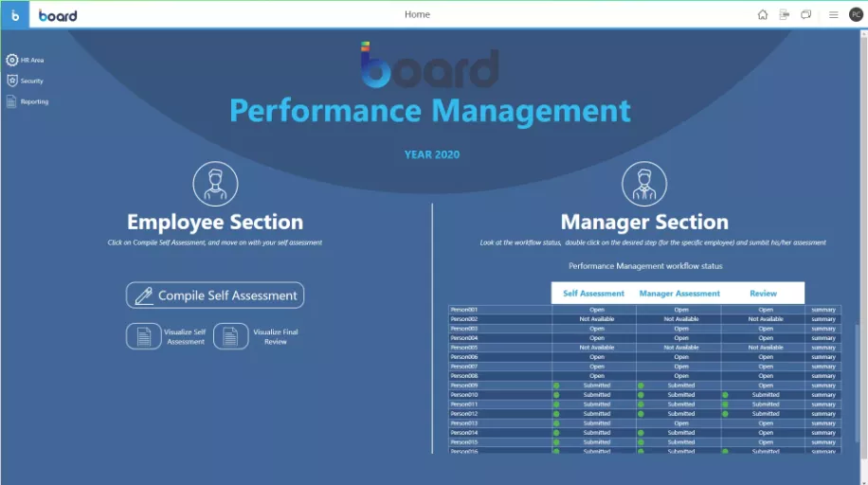
Task: Click the Visualize Final Review label
Action: click(x=276, y=336)
